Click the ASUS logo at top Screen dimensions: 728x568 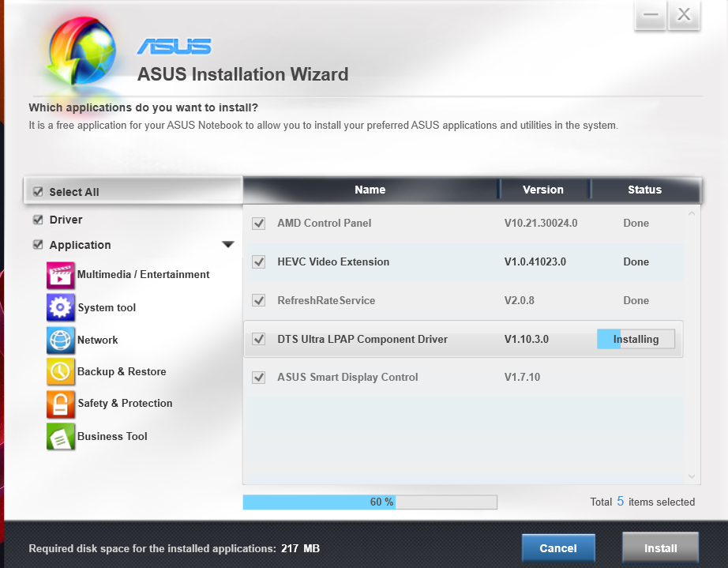click(174, 47)
